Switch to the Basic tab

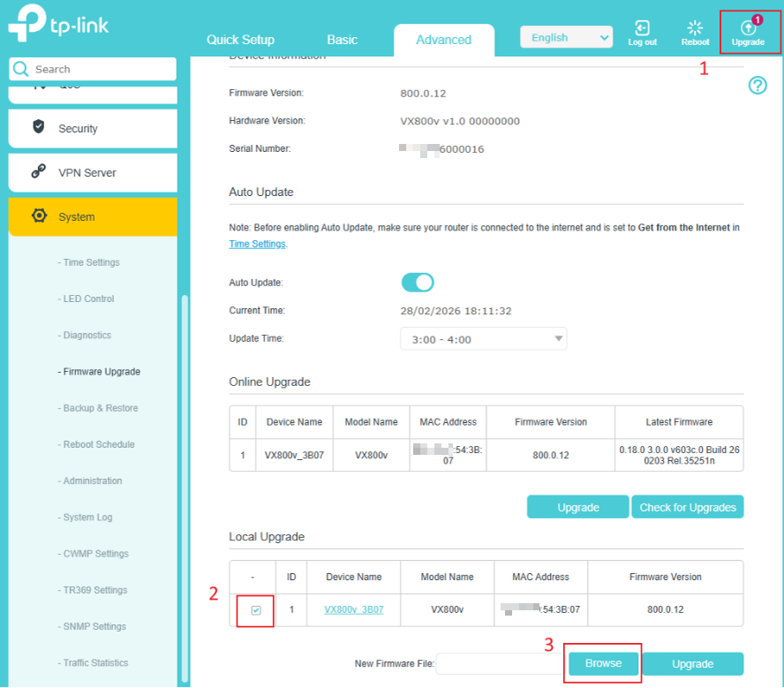tap(342, 40)
